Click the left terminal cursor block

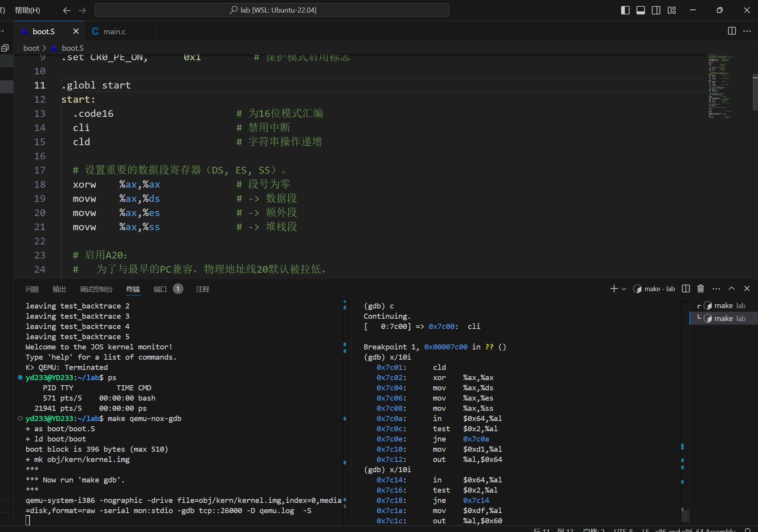28,521
